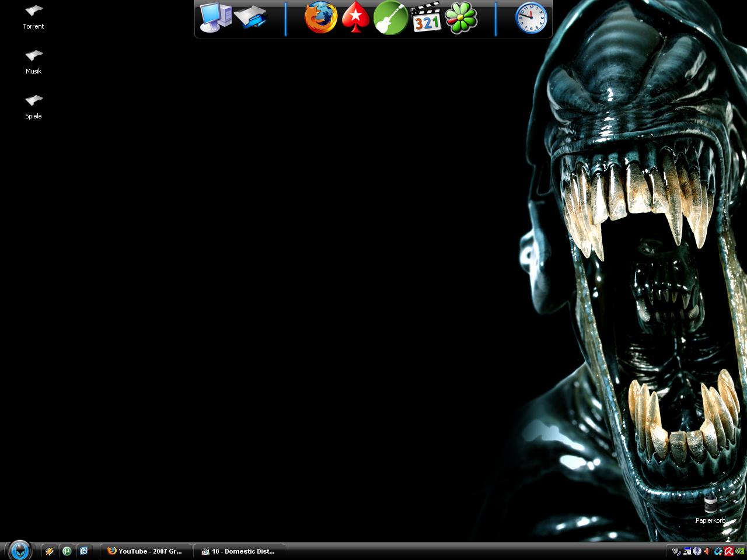Open NVIDIA settings tray icon
The width and height of the screenshot is (747, 560).
point(739,551)
